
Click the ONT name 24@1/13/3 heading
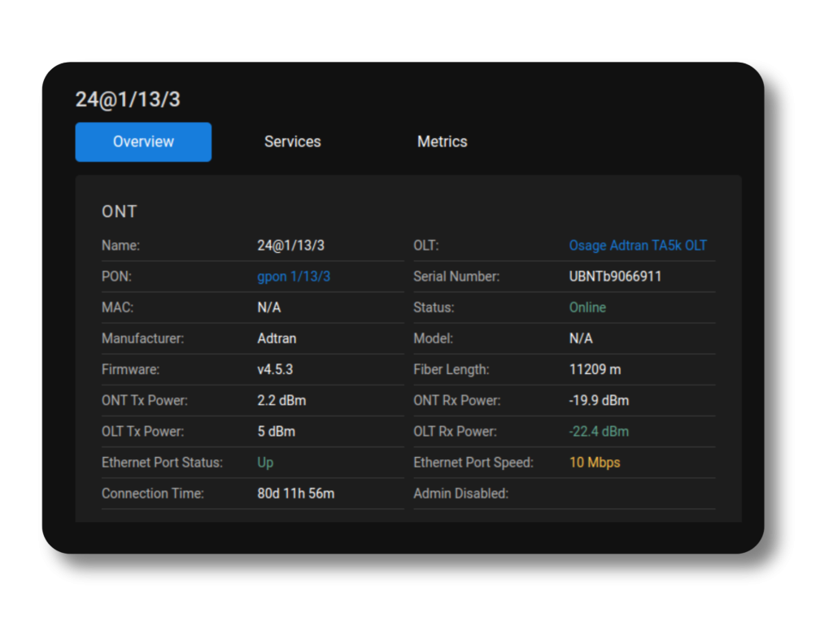pyautogui.click(x=129, y=99)
